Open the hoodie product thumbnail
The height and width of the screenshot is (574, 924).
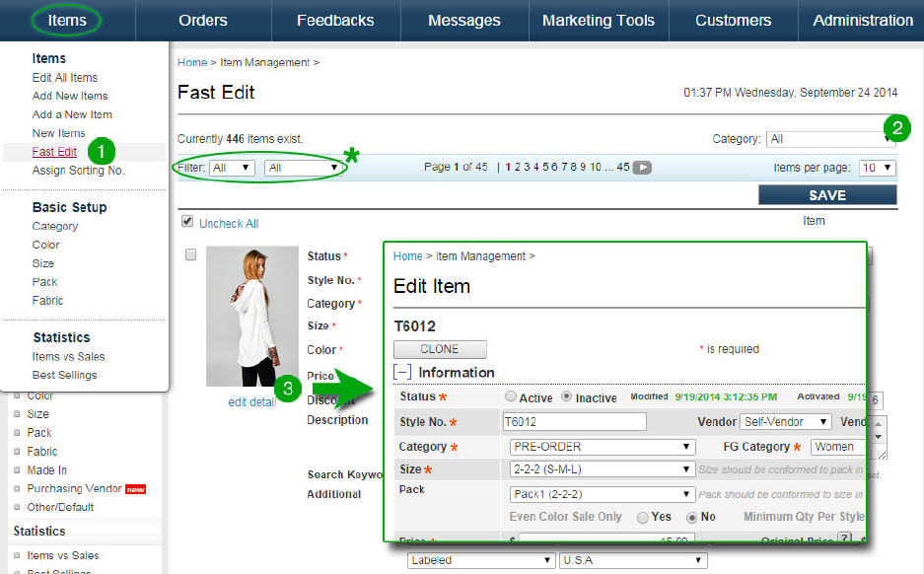coord(252,317)
